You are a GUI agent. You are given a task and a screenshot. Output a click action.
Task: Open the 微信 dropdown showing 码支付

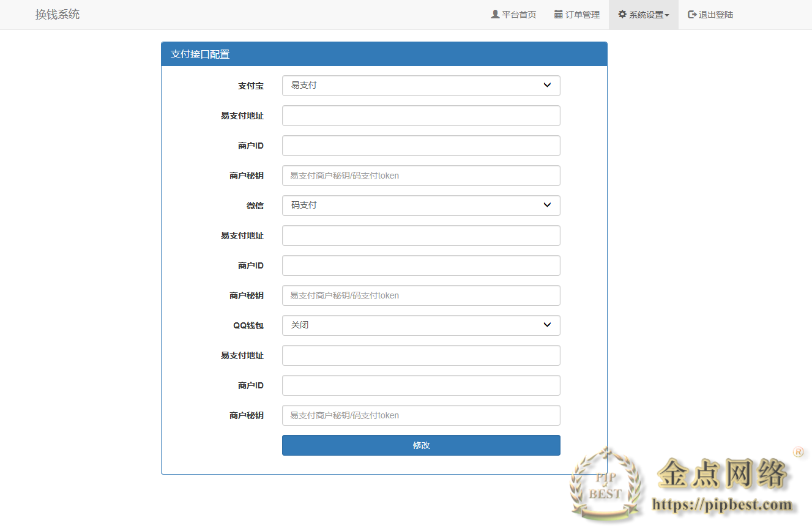421,206
